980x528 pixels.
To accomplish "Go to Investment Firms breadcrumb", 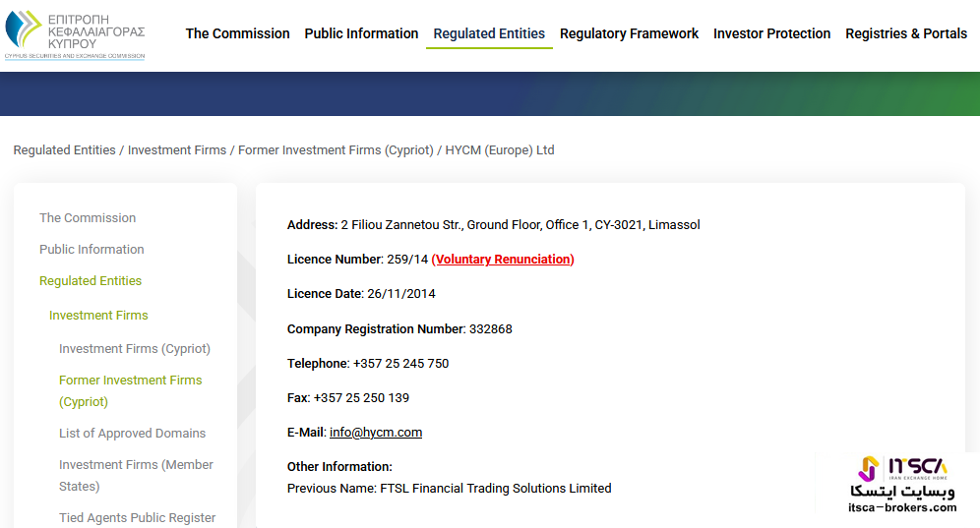I will (177, 150).
